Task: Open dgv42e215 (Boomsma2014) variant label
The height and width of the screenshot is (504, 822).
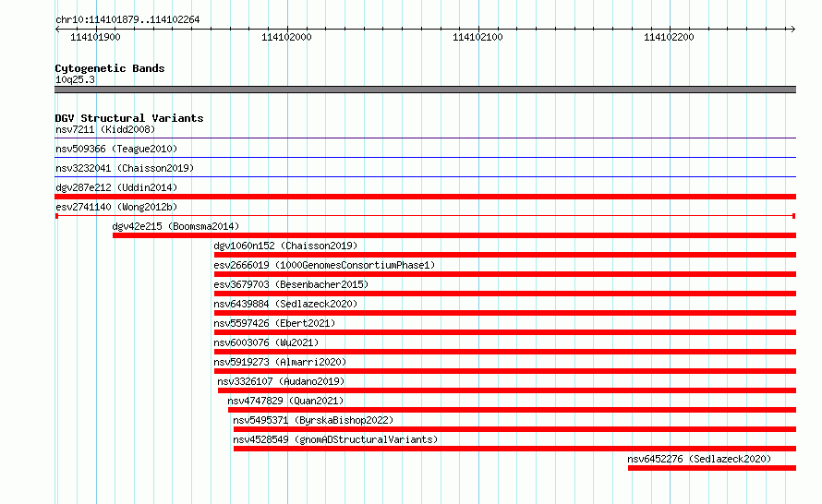Action: 175,226
